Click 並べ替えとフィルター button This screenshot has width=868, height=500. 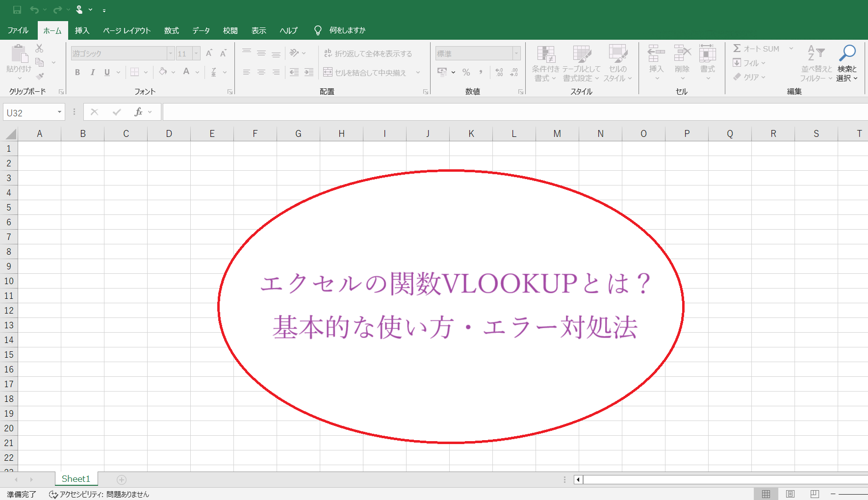coord(816,64)
